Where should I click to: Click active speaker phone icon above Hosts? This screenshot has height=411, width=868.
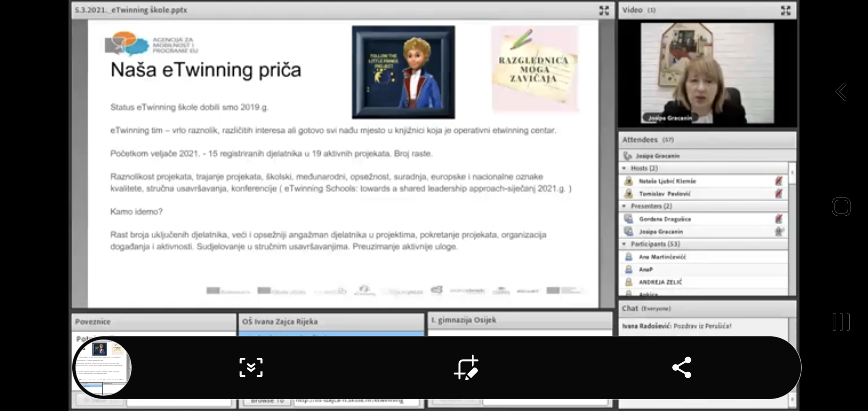click(x=627, y=156)
